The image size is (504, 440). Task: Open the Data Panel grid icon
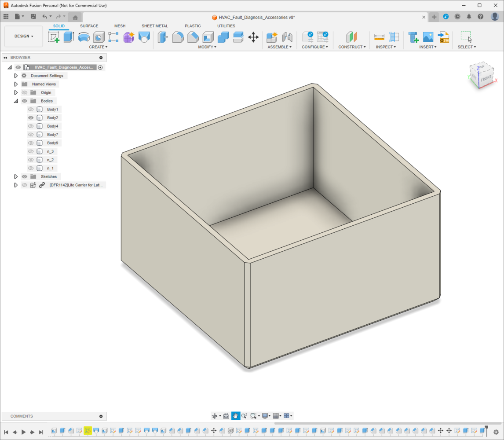coord(6,16)
